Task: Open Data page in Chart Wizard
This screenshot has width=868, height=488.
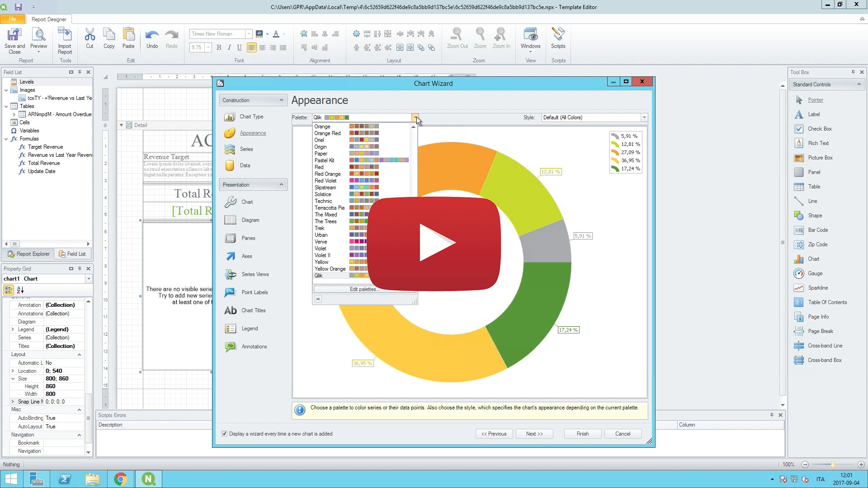Action: tap(245, 165)
